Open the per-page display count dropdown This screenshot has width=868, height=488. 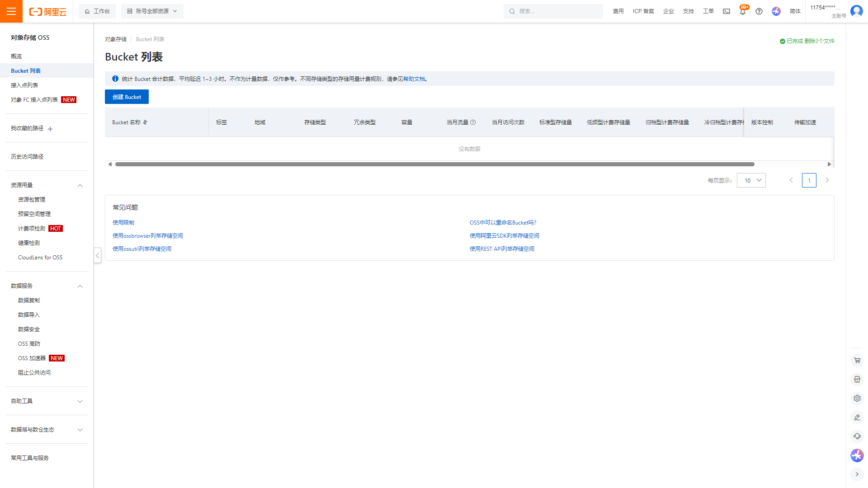[x=751, y=180]
